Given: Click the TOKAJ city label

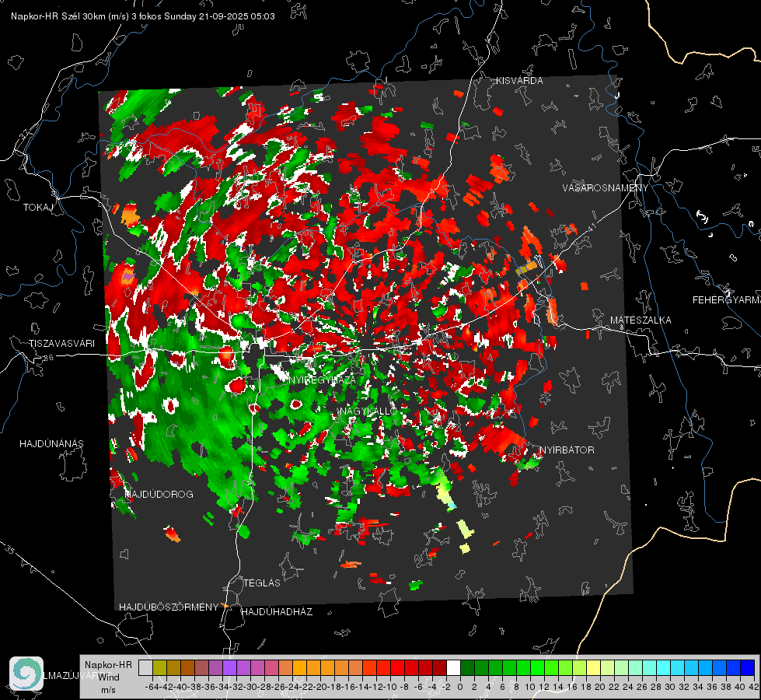Looking at the screenshot, I should coord(38,208).
